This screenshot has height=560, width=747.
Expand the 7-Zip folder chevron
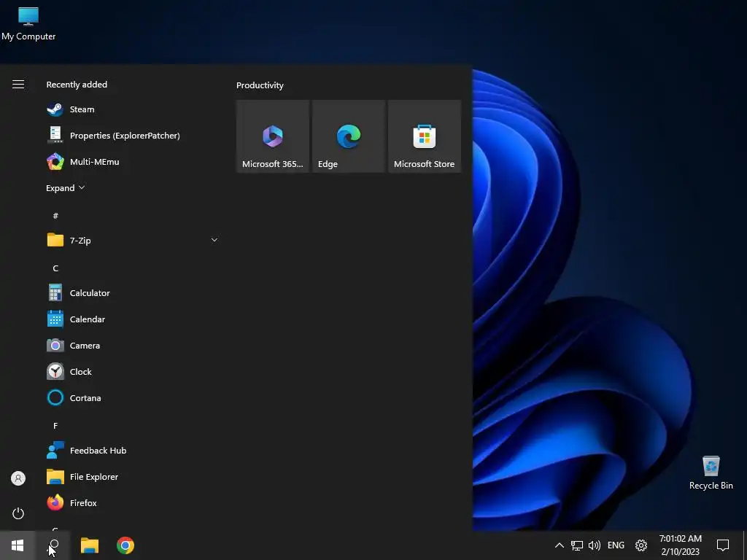[x=214, y=240]
